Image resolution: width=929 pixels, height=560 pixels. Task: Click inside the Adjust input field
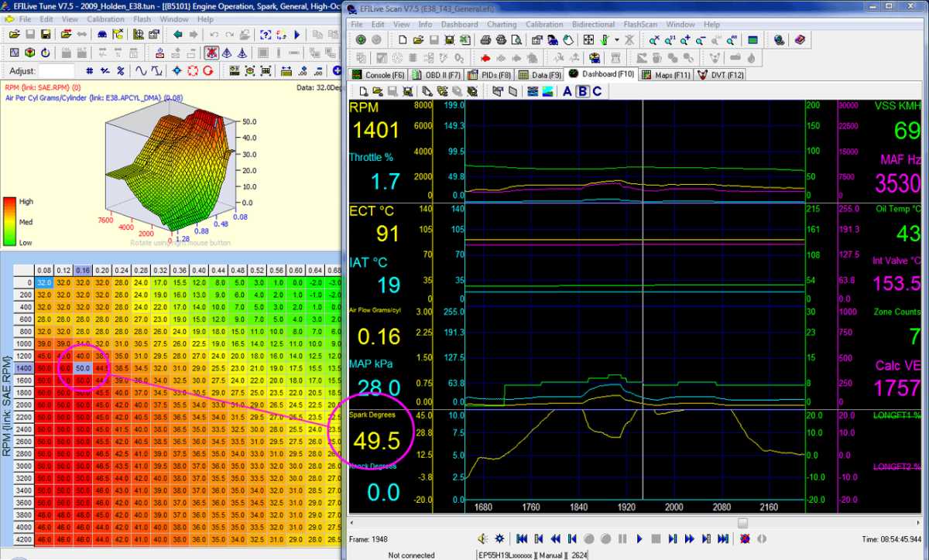[58, 70]
